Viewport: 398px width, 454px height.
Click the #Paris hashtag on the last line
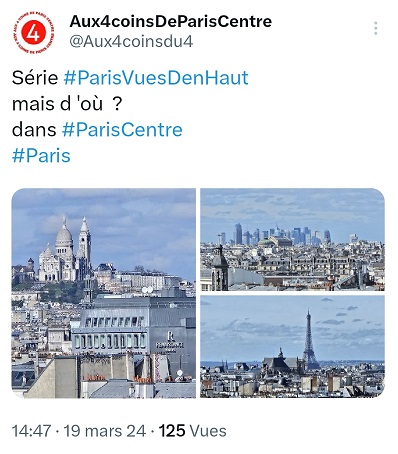[41, 156]
